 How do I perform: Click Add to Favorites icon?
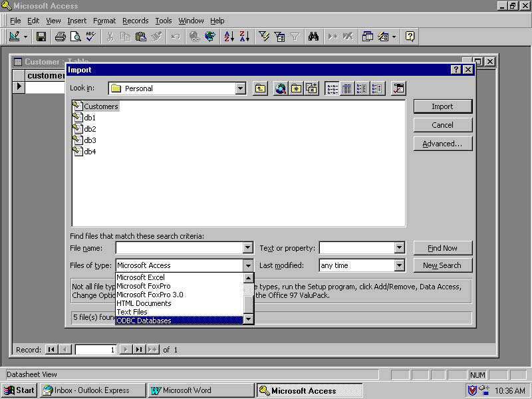(311, 88)
